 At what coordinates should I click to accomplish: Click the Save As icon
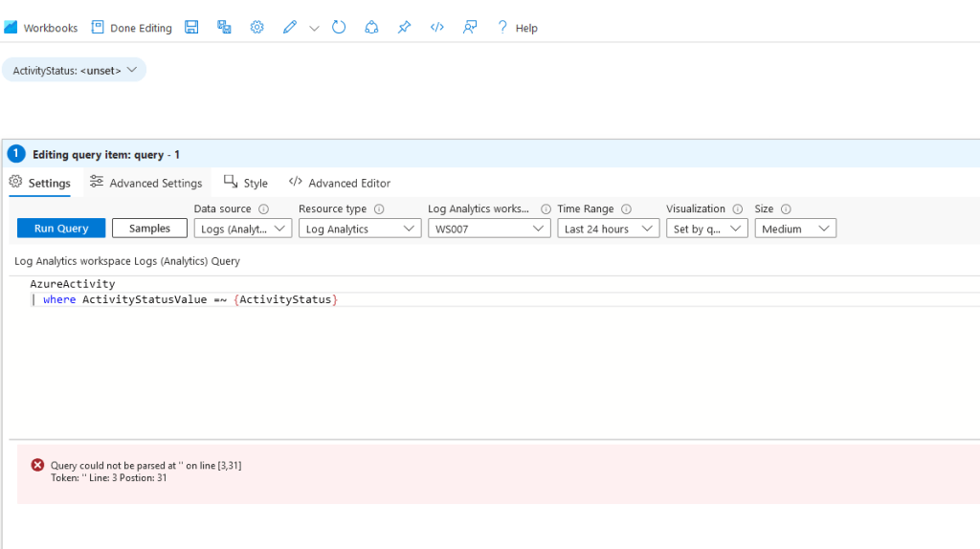[x=224, y=28]
